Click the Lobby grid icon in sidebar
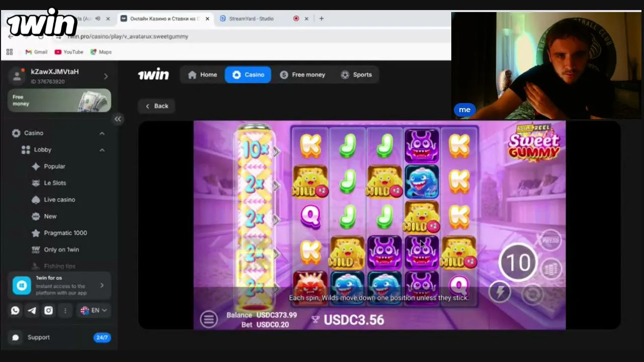This screenshot has height=362, width=644. [26, 150]
